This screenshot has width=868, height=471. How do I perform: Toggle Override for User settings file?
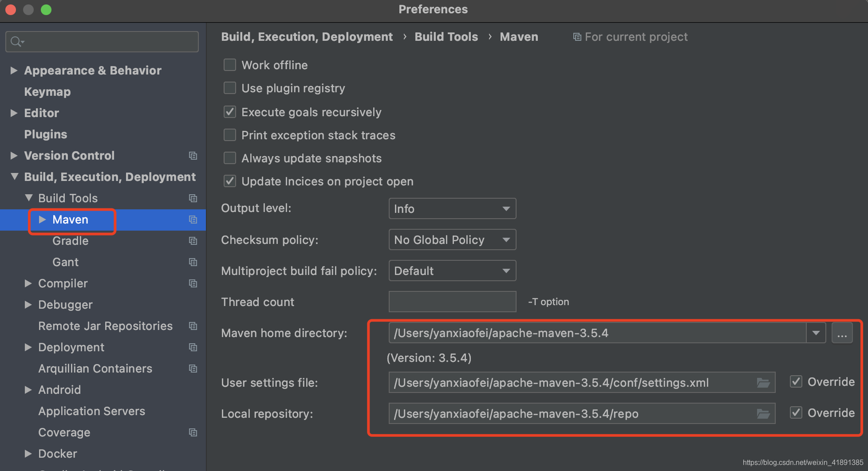[796, 382]
